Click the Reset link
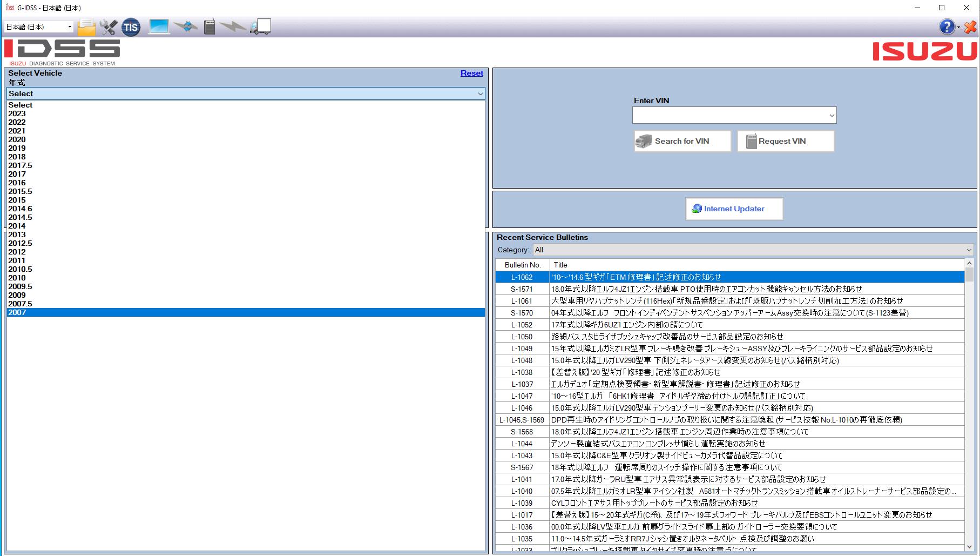This screenshot has height=556, width=980. pos(471,73)
